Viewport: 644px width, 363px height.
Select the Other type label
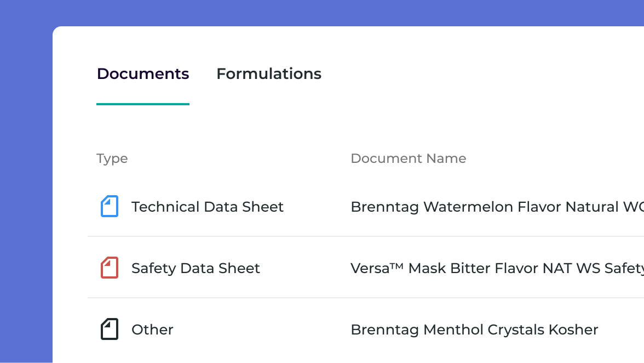(x=152, y=330)
